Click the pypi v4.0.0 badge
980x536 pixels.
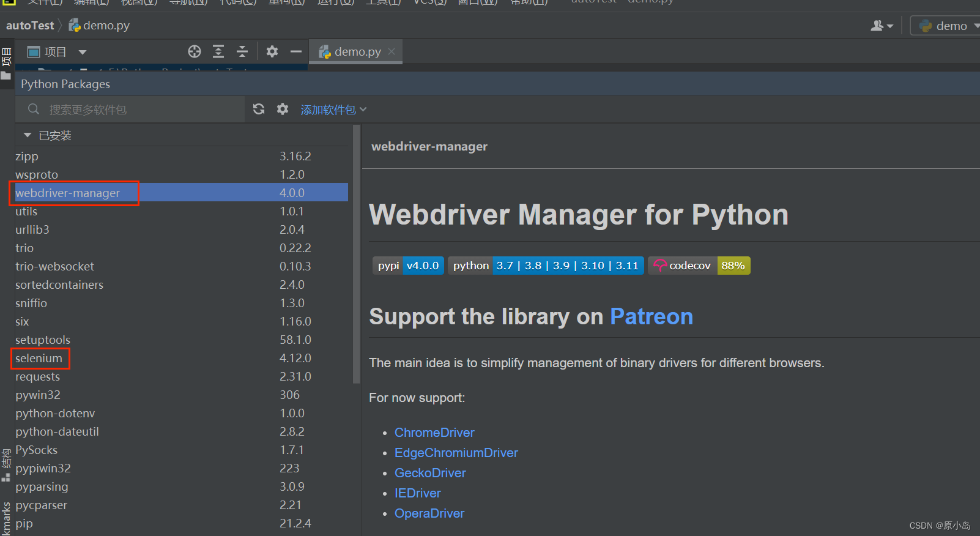click(408, 266)
